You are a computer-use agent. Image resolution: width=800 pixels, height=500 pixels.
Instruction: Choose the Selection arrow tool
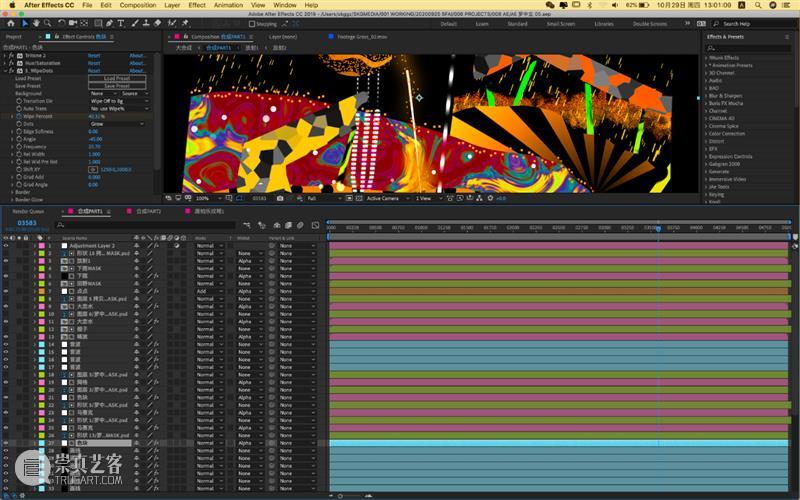coord(25,23)
